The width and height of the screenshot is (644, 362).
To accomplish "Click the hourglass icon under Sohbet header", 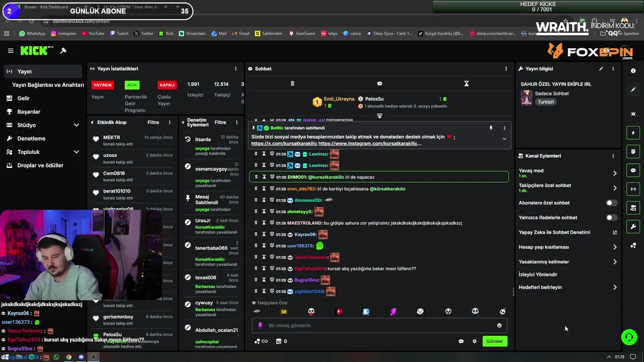I will click(x=466, y=83).
